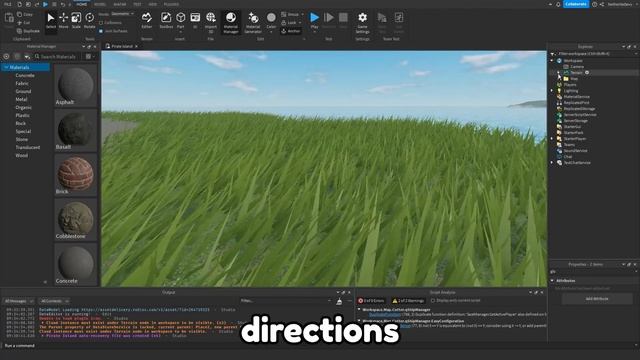Image resolution: width=640 pixels, height=360 pixels.
Task: Open the All Contexts dropdown in Output
Action: [x=55, y=301]
